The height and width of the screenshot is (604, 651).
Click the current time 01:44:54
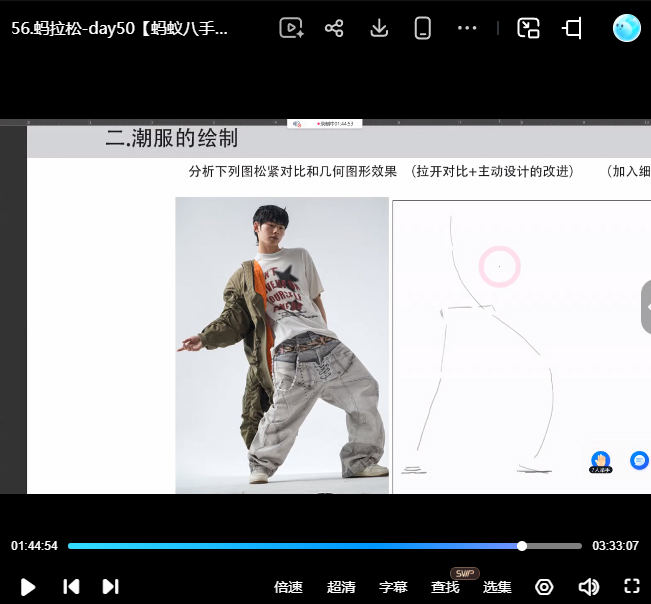(34, 545)
